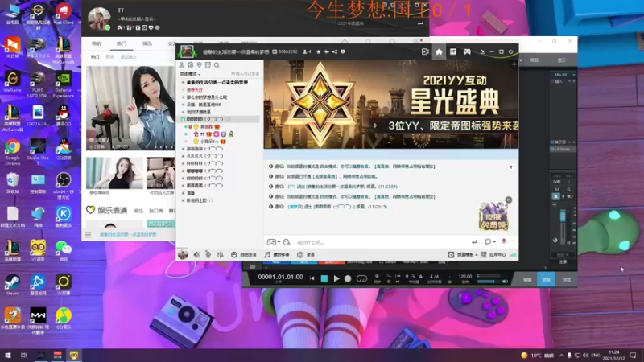Click the 2021YY星光盛典 banner
The width and height of the screenshot is (644, 362).
click(390, 105)
